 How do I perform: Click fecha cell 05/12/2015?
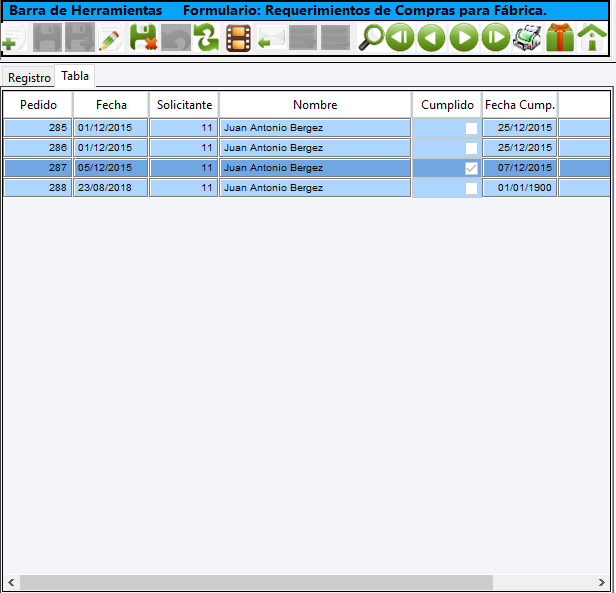point(110,168)
